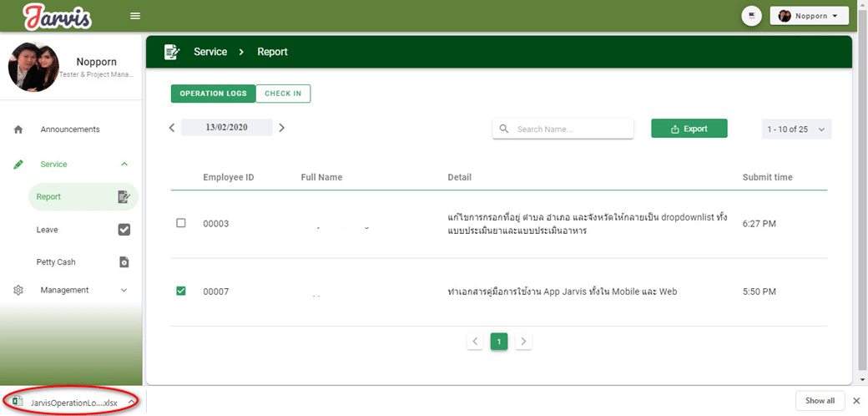Click the Jarvis logo
This screenshot has width=868, height=416.
[58, 16]
